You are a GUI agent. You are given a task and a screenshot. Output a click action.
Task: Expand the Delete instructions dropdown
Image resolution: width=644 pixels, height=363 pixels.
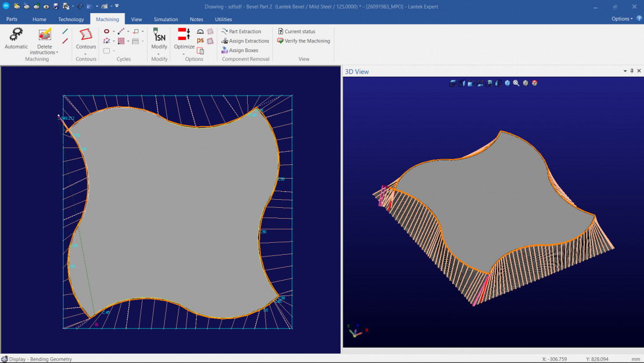point(57,53)
